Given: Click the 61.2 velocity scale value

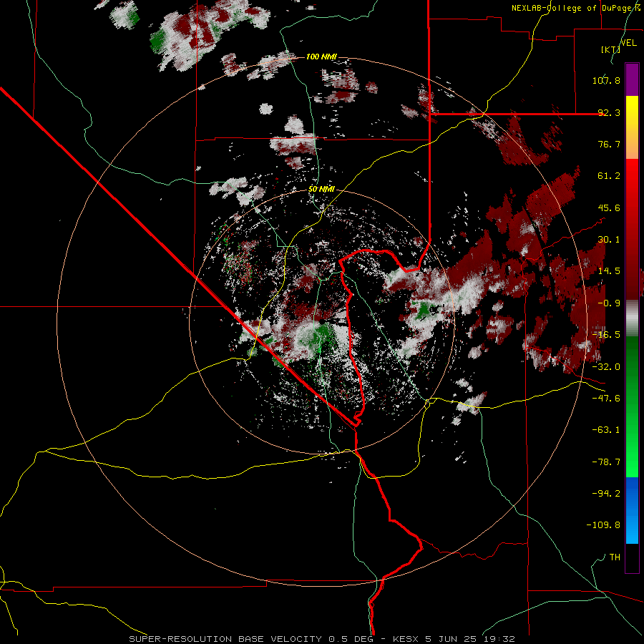Looking at the screenshot, I should (609, 176).
